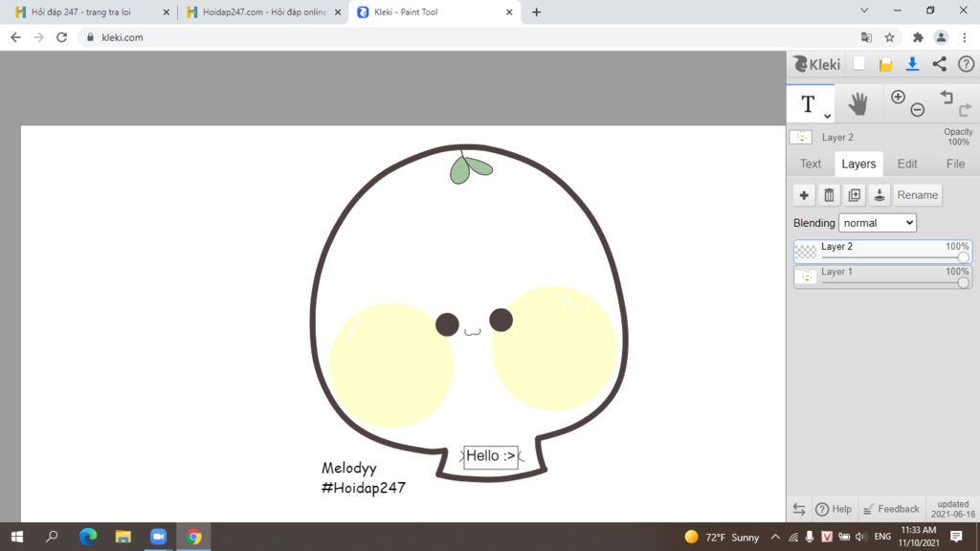The image size is (980, 551).
Task: Click the Hello :> text box on canvas
Action: (491, 456)
